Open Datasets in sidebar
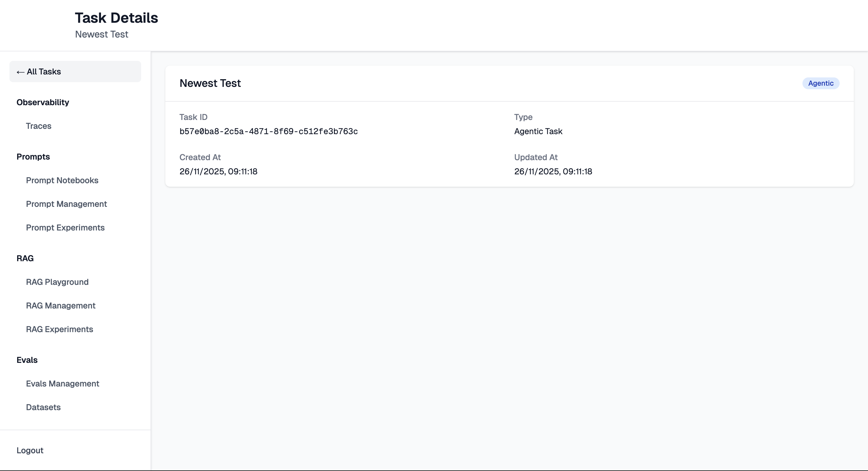 [x=43, y=407]
